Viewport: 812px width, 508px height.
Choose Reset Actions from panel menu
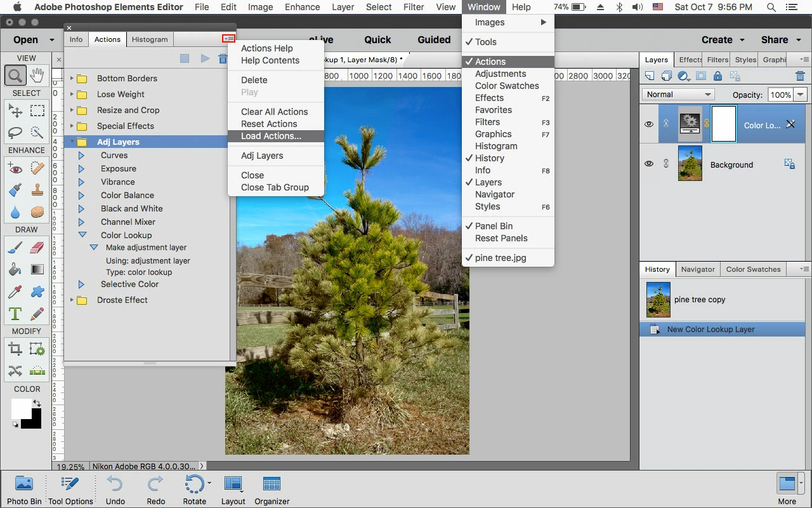pos(276,124)
